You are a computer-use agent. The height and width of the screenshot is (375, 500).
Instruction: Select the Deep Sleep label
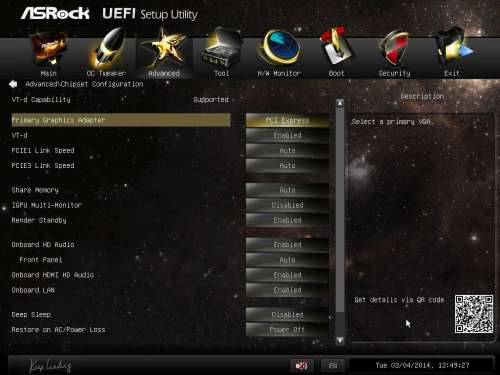pyautogui.click(x=31, y=315)
